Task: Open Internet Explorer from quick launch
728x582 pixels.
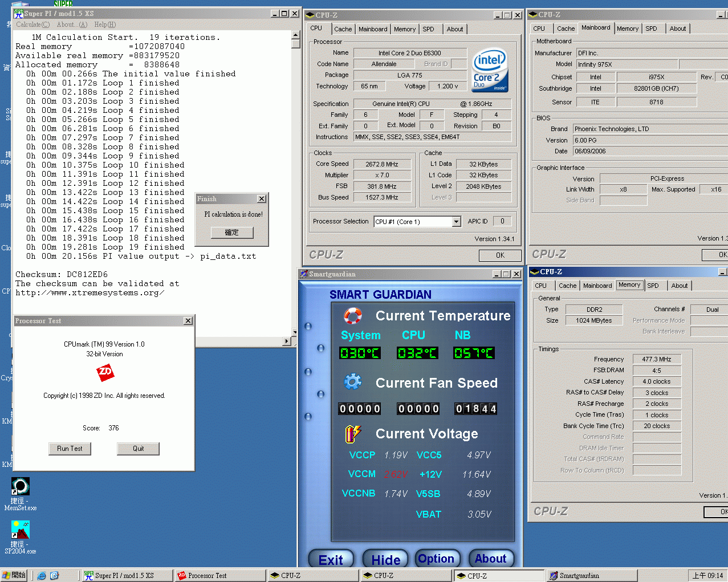Action: pyautogui.click(x=42, y=576)
